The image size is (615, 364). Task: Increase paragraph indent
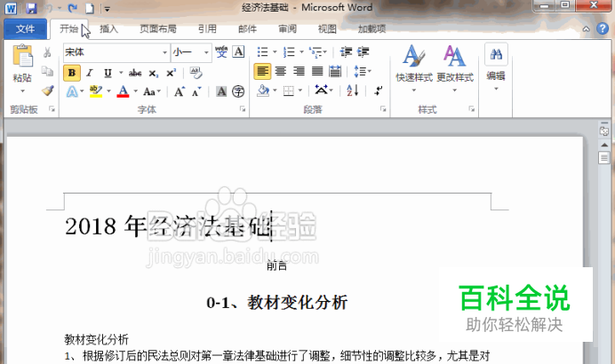363,52
